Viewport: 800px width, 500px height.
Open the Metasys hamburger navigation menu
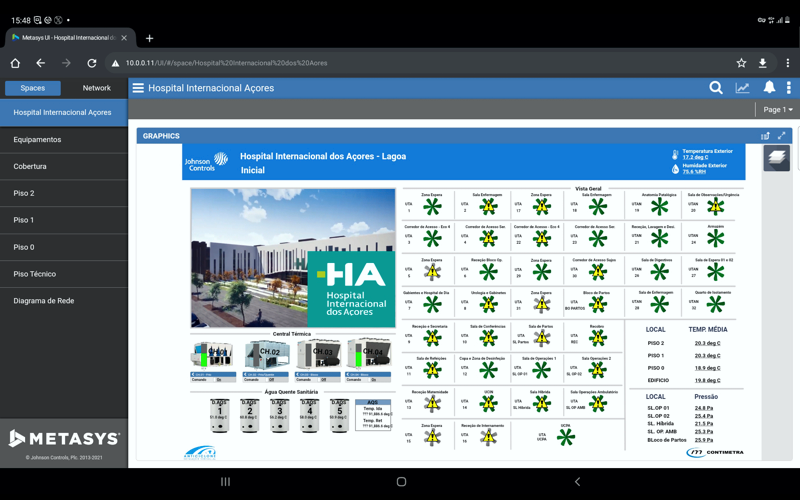[138, 88]
